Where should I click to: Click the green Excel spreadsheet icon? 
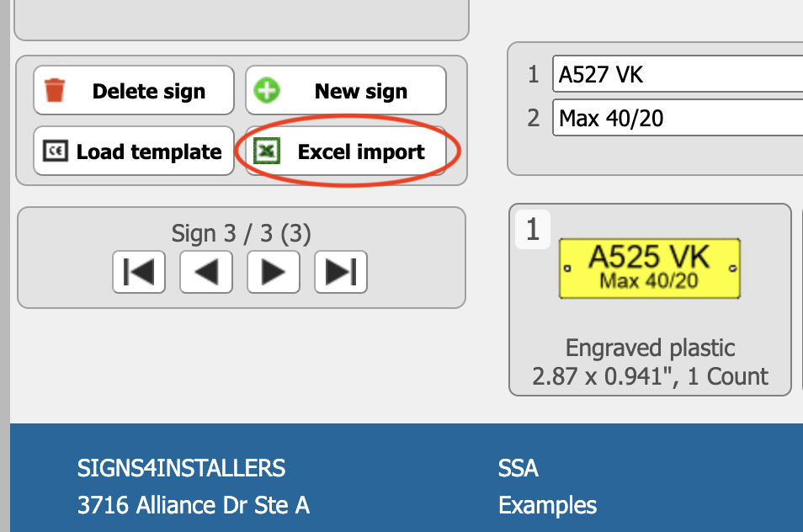[x=267, y=151]
